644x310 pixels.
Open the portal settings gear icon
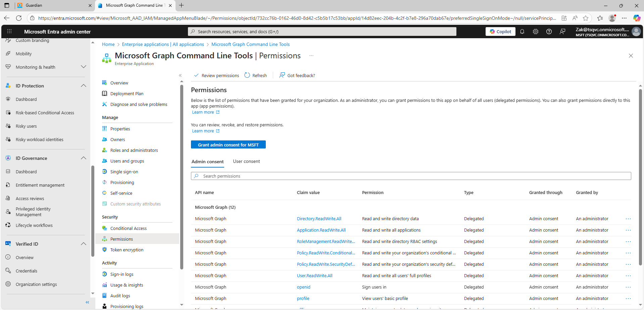tap(536, 32)
